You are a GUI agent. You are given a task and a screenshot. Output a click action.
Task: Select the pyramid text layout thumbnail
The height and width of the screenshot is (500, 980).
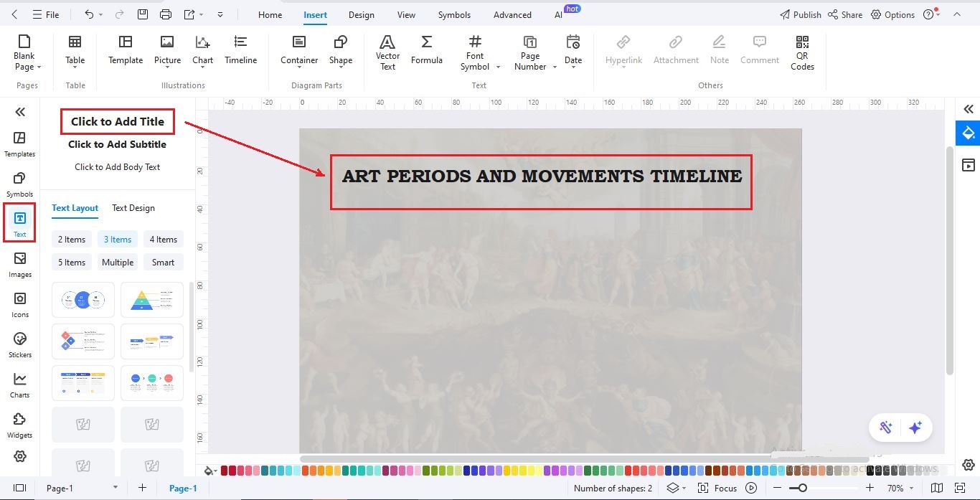pyautogui.click(x=152, y=300)
